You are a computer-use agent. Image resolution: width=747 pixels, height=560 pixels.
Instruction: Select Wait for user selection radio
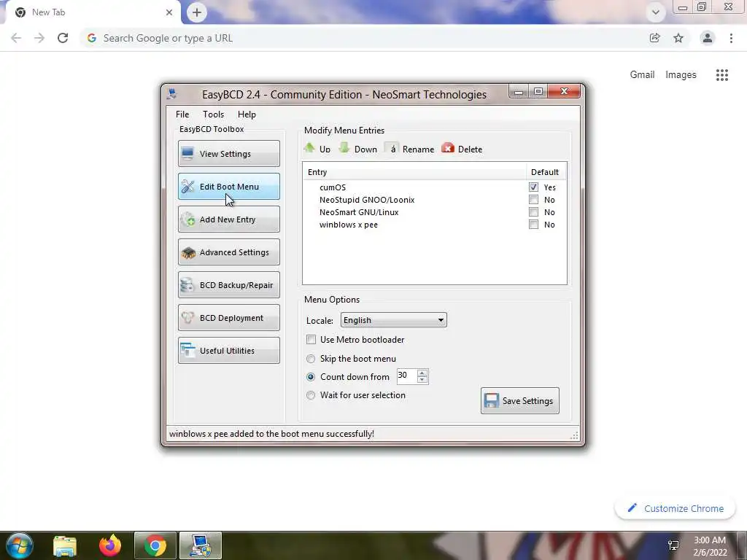click(311, 394)
